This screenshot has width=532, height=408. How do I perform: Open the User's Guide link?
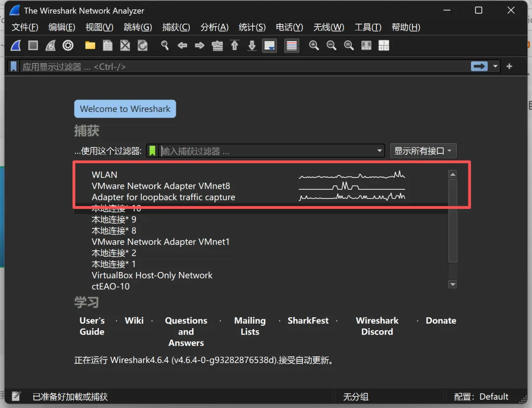[x=92, y=326]
